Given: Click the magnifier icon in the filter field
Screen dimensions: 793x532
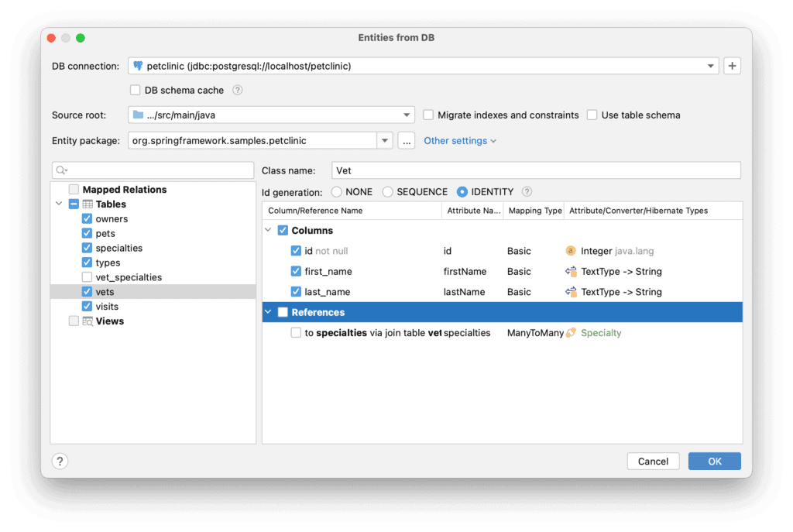Looking at the screenshot, I should [61, 169].
